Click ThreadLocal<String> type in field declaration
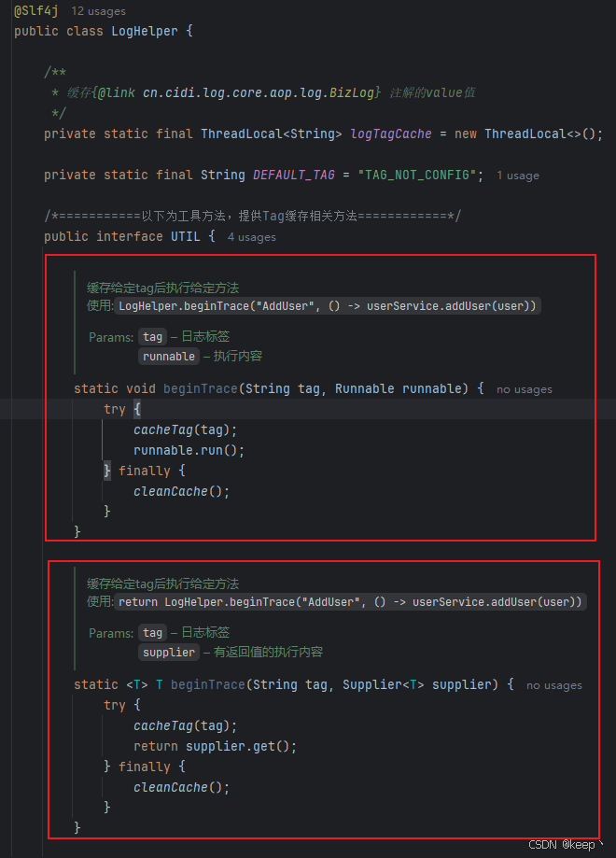This screenshot has height=858, width=616. click(x=272, y=134)
